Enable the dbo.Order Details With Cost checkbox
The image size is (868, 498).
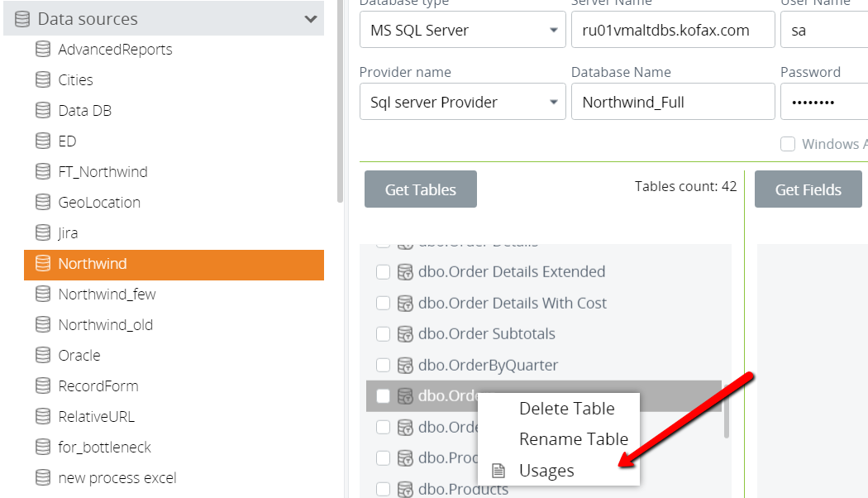click(383, 304)
